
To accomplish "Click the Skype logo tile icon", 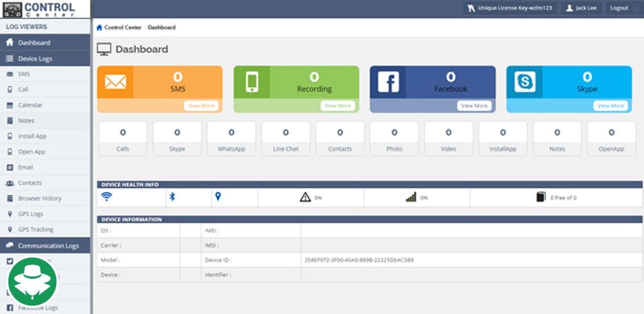I will point(525,82).
